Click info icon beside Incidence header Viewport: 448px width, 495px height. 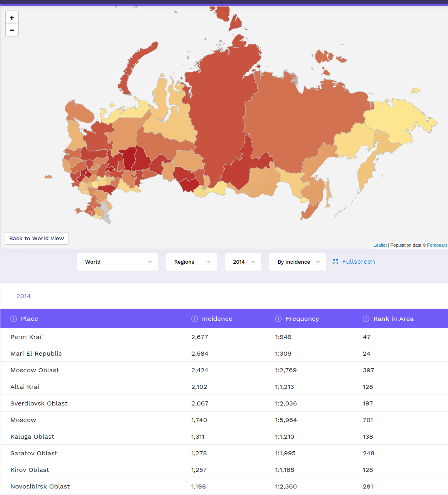point(194,319)
